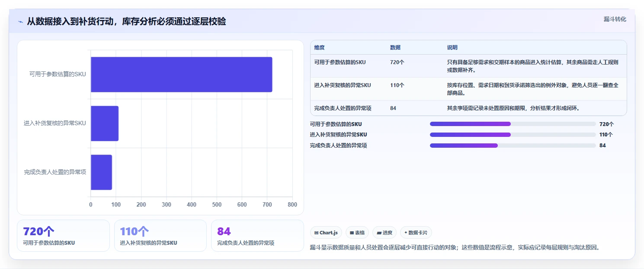
Task: Click table cell 完成负责人处置的异常项
Action: tap(343, 108)
